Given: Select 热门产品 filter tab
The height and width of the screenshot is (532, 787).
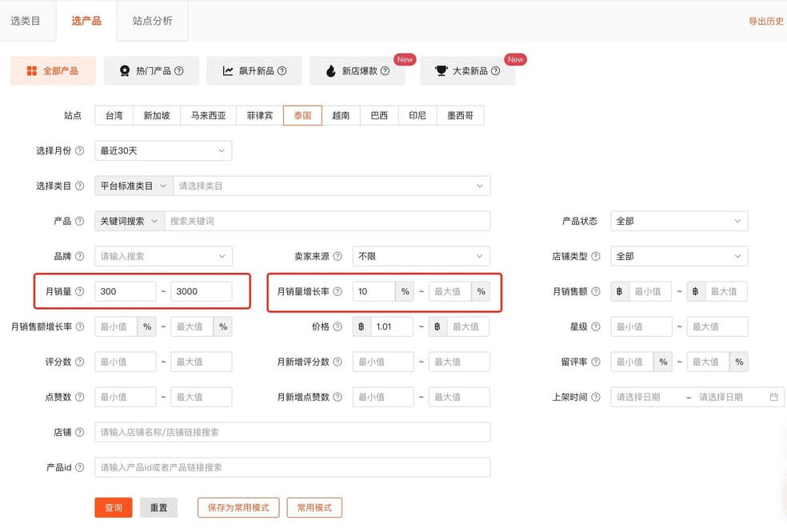Looking at the screenshot, I should pos(151,70).
